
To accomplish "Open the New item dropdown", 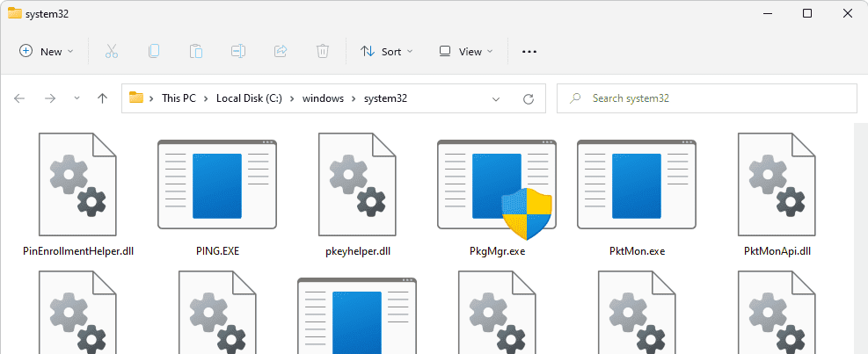I will coord(47,52).
